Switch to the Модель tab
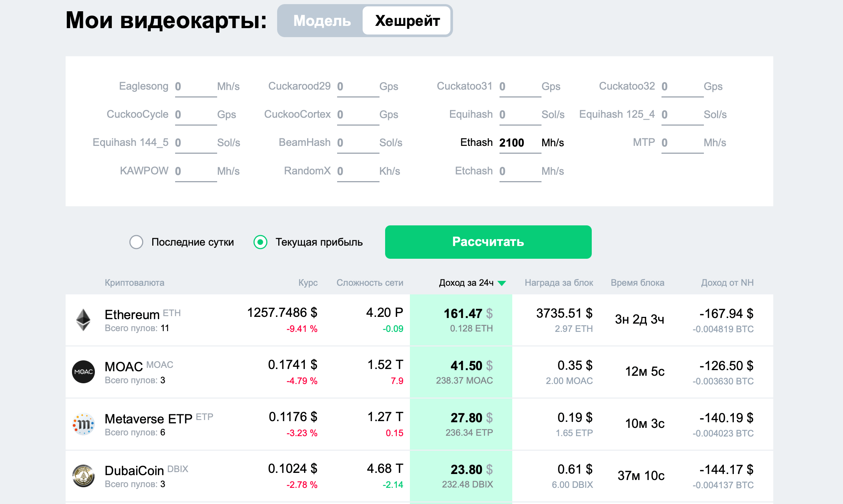This screenshot has width=843, height=504. click(x=322, y=21)
